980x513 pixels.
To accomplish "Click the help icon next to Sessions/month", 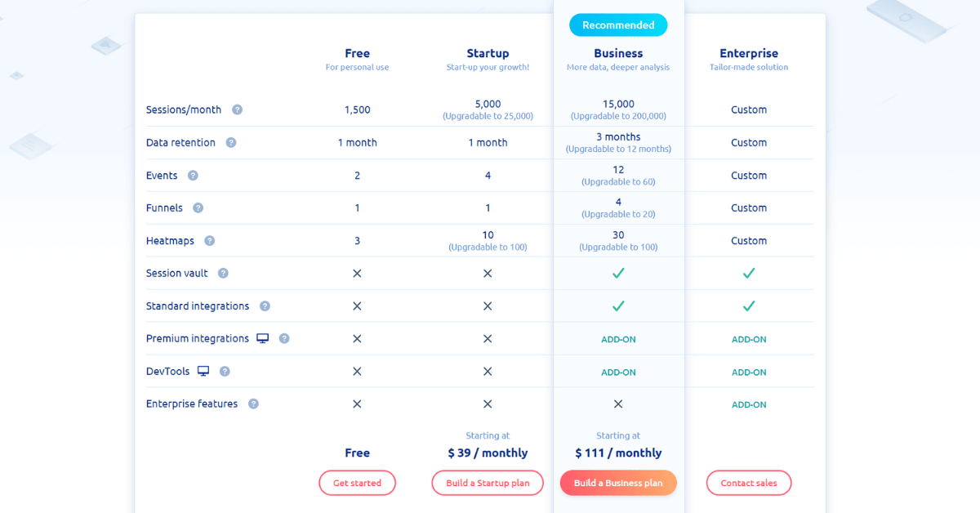I will click(x=237, y=109).
